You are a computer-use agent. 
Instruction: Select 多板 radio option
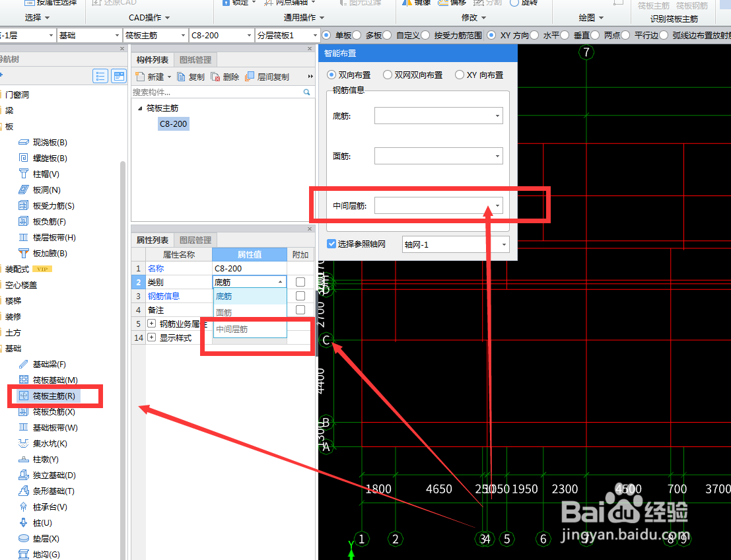click(x=357, y=36)
